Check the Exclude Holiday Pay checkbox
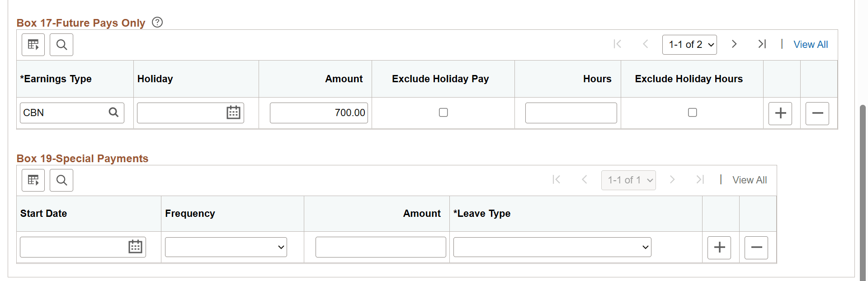This screenshot has height=281, width=868. point(443,112)
